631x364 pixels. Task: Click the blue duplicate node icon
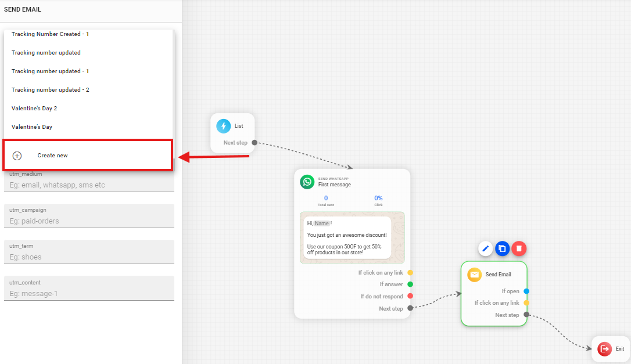coord(502,248)
